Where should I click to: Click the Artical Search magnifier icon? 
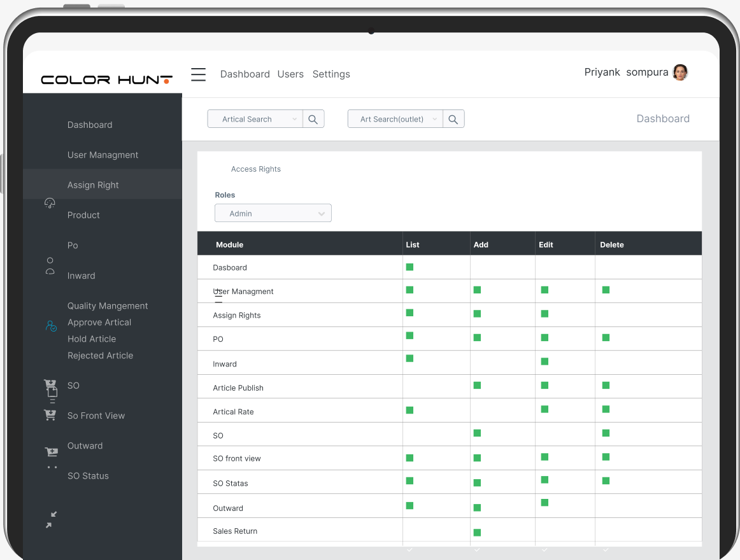coord(313,120)
